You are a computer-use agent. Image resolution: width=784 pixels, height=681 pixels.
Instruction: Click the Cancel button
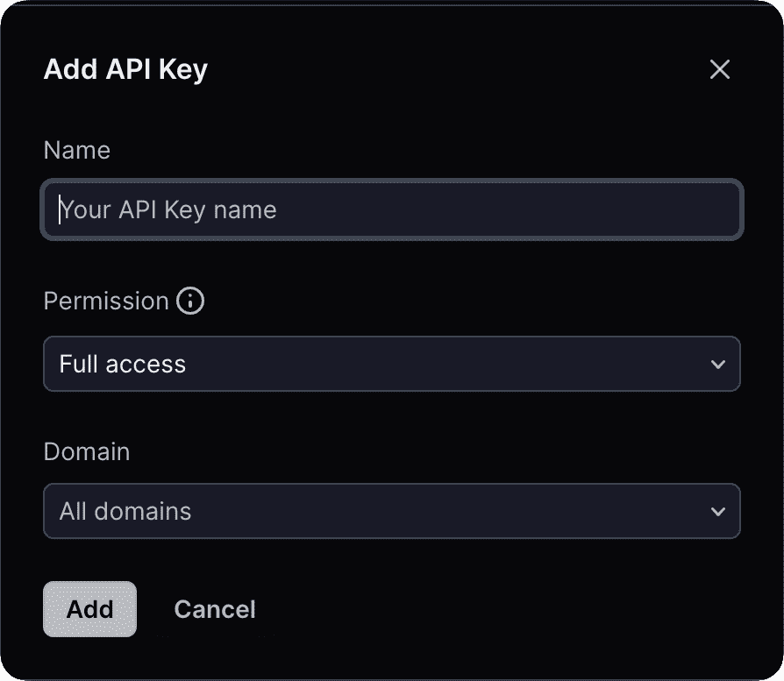[215, 609]
